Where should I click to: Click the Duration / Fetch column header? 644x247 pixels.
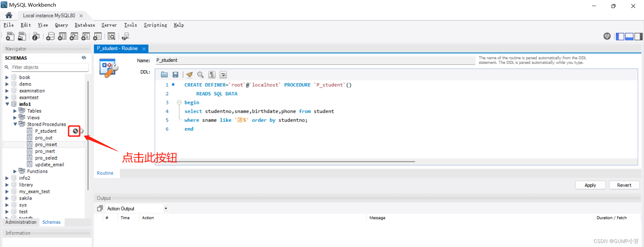point(611,218)
